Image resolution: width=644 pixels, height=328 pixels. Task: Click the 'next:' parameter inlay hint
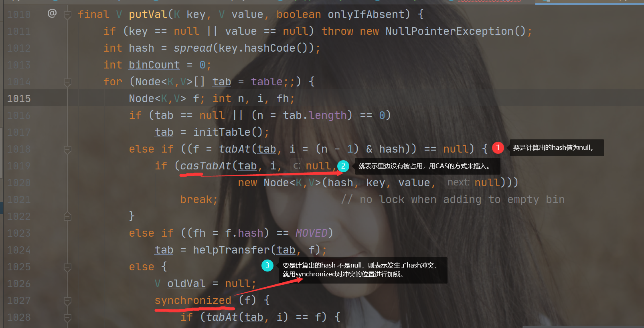pos(458,183)
